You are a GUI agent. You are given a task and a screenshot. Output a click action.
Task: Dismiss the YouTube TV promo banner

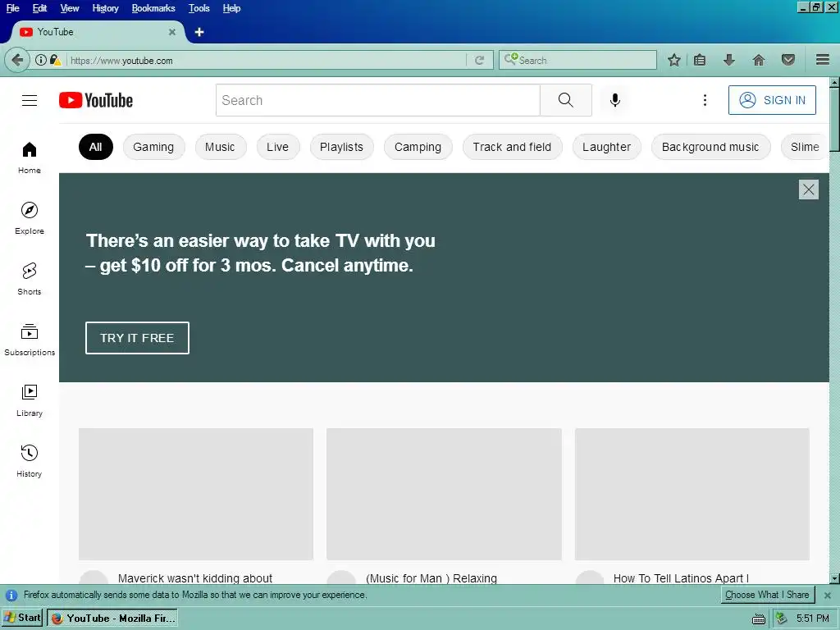coord(808,189)
